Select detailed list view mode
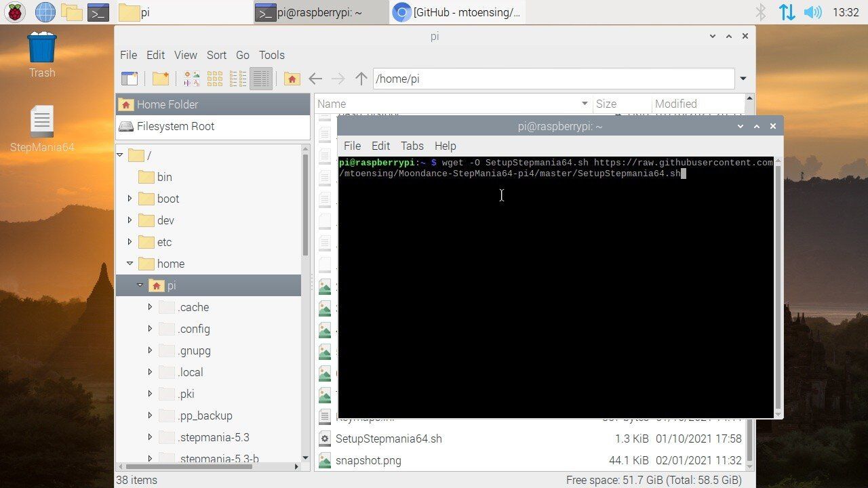Viewport: 868px width, 488px height. click(261, 79)
